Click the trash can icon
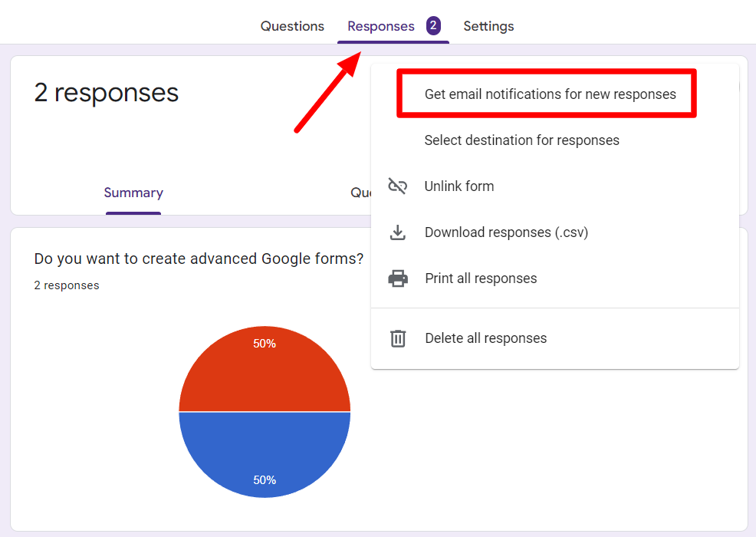Image resolution: width=756 pixels, height=537 pixels. [x=398, y=338]
